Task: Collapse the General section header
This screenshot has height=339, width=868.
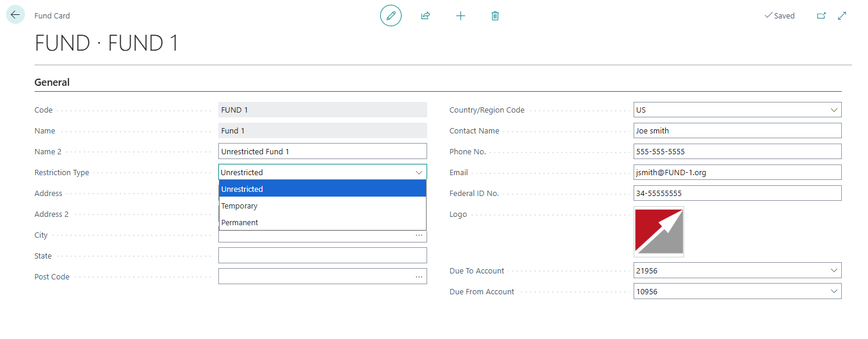Action: point(52,82)
